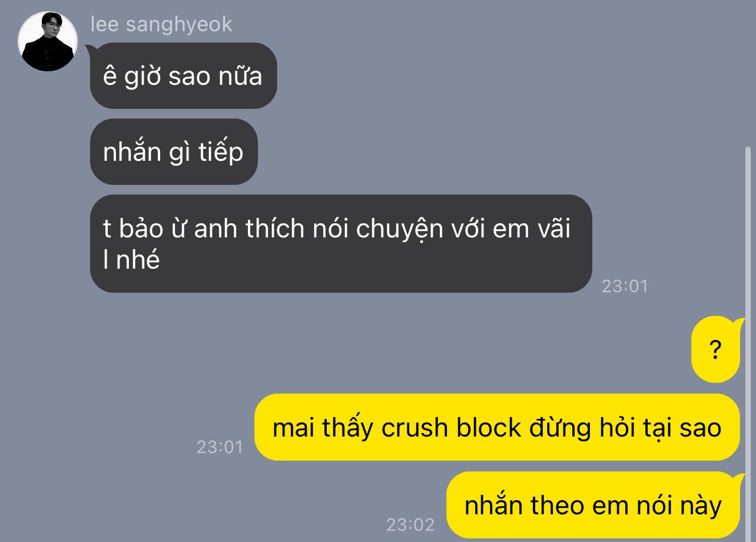Open lee sanghyeok's profile picture

(48, 41)
